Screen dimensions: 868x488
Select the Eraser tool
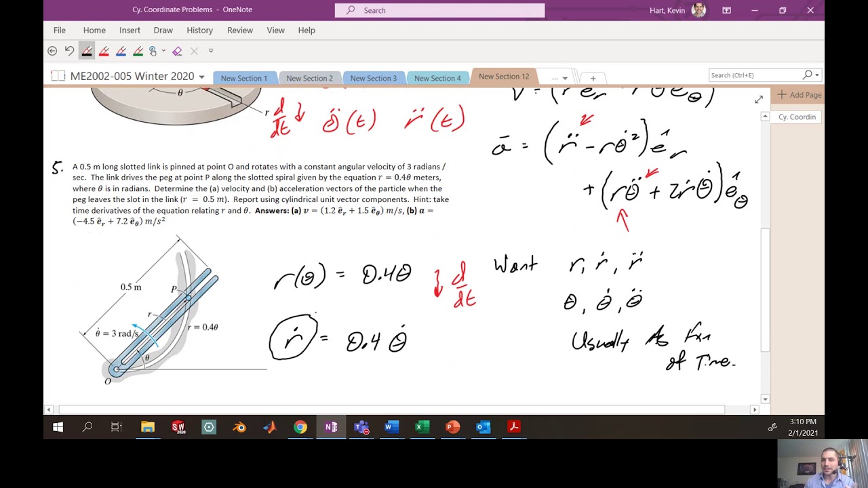pyautogui.click(x=177, y=51)
